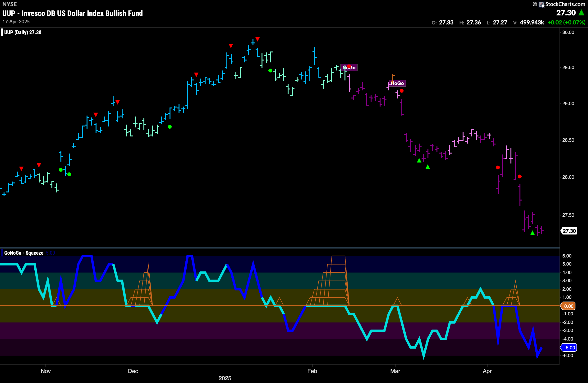
Task: Click the green up-arrow beside the 27.30 price
Action: pos(582,13)
